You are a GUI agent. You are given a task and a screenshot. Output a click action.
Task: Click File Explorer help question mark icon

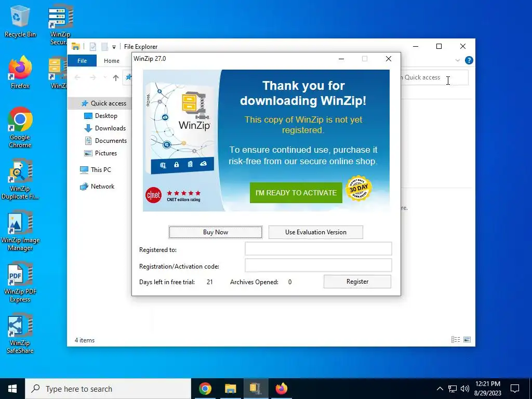469,60
